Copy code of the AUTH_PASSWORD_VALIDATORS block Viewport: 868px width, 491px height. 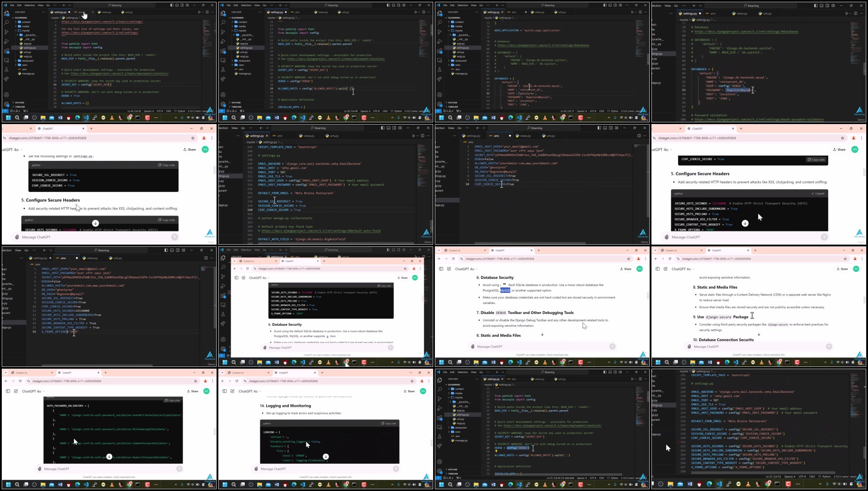172,401
